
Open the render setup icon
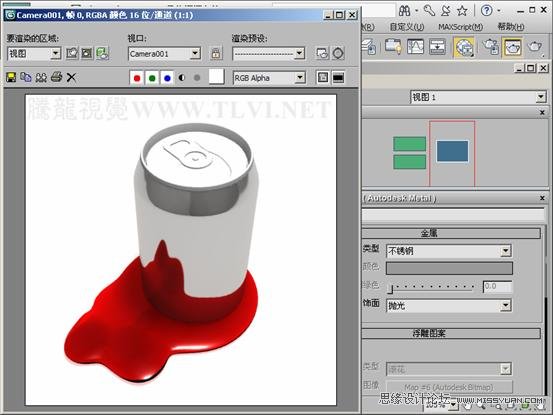[323, 53]
